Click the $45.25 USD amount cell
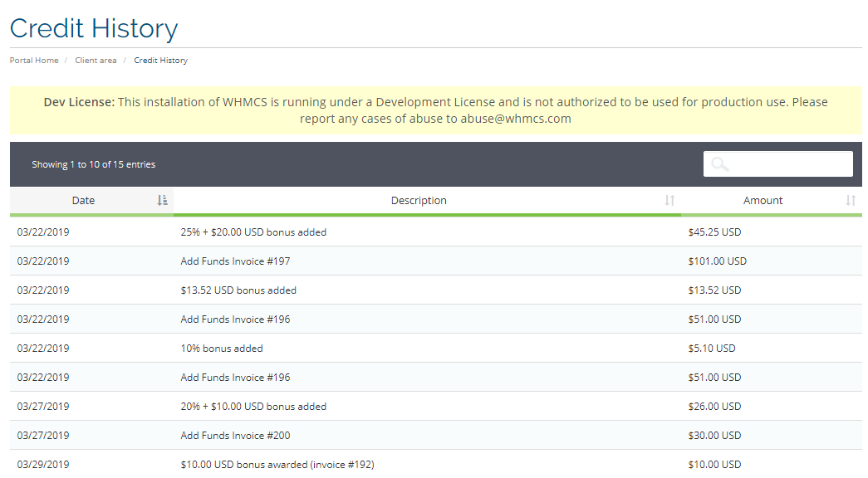 tap(714, 232)
